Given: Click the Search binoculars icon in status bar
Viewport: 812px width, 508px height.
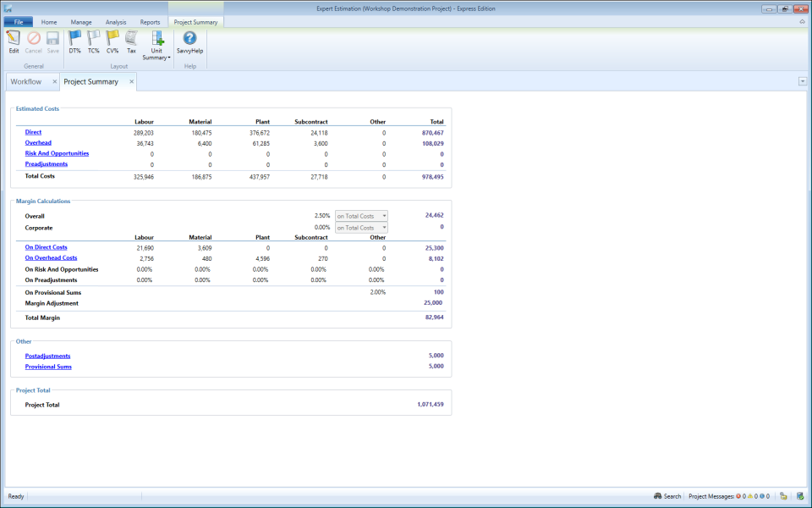Looking at the screenshot, I should click(x=657, y=496).
